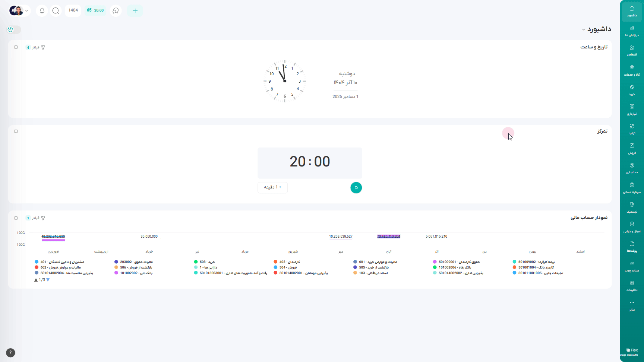Open the chat bubbles icon
644x362 pixels.
point(116,10)
